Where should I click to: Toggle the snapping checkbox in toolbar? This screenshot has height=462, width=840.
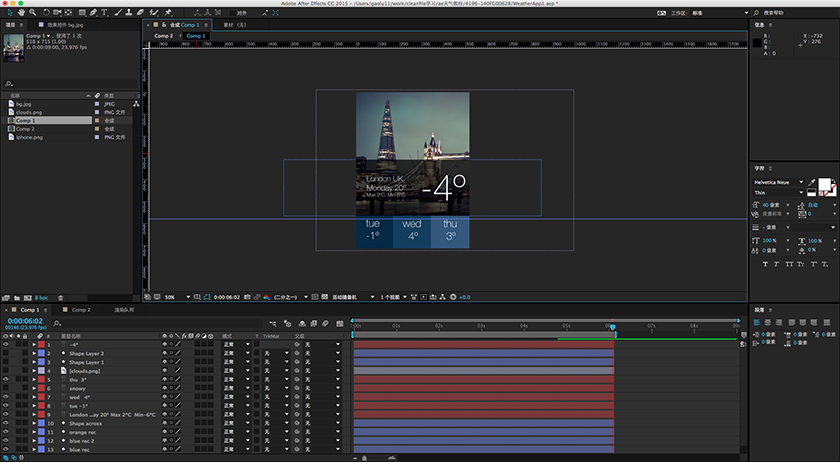232,13
